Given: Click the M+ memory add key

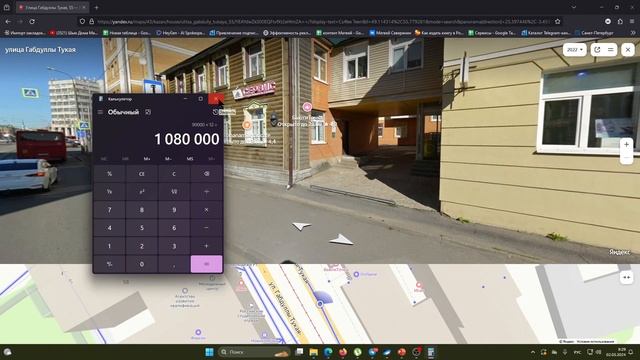Looking at the screenshot, I should tap(147, 159).
